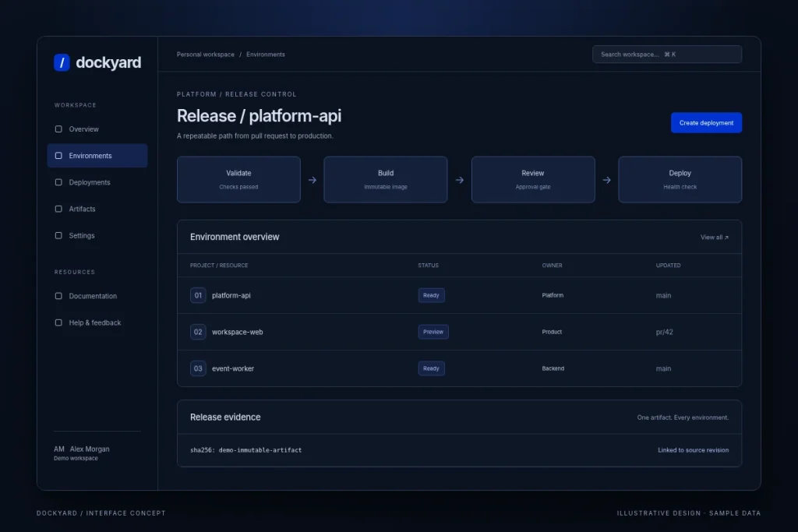Click Personal workspace breadcrumb

pos(206,55)
